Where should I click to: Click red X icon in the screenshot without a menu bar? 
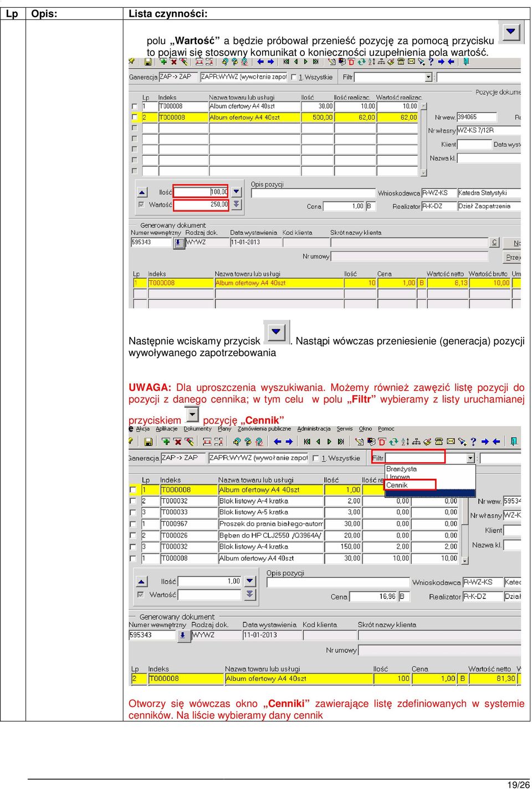tap(173, 62)
